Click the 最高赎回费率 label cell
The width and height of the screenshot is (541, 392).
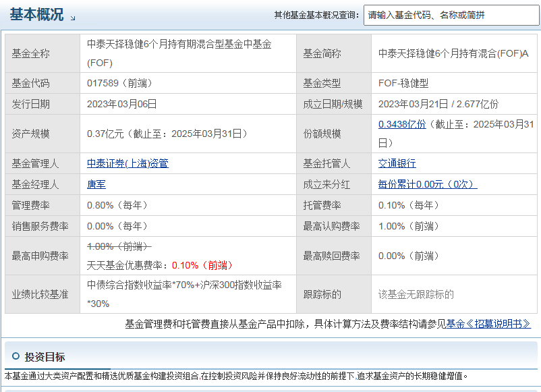pos(334,256)
